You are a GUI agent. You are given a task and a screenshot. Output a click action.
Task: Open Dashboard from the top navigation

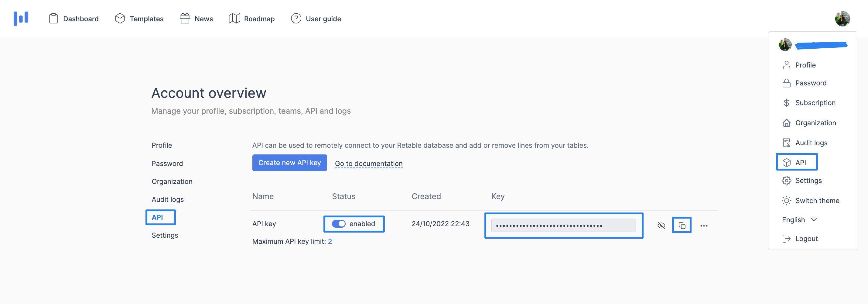pos(81,19)
